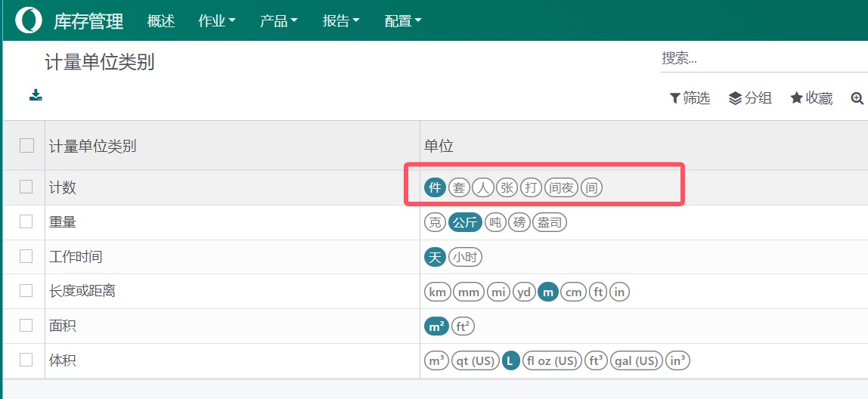Open the 筛选 filter funnel menu
This screenshot has width=868, height=399.
tap(690, 98)
